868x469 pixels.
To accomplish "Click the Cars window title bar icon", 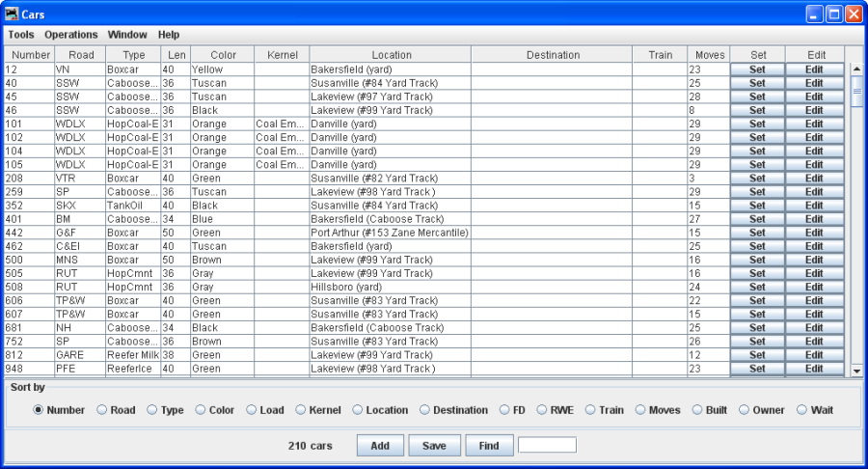I will [x=12, y=14].
